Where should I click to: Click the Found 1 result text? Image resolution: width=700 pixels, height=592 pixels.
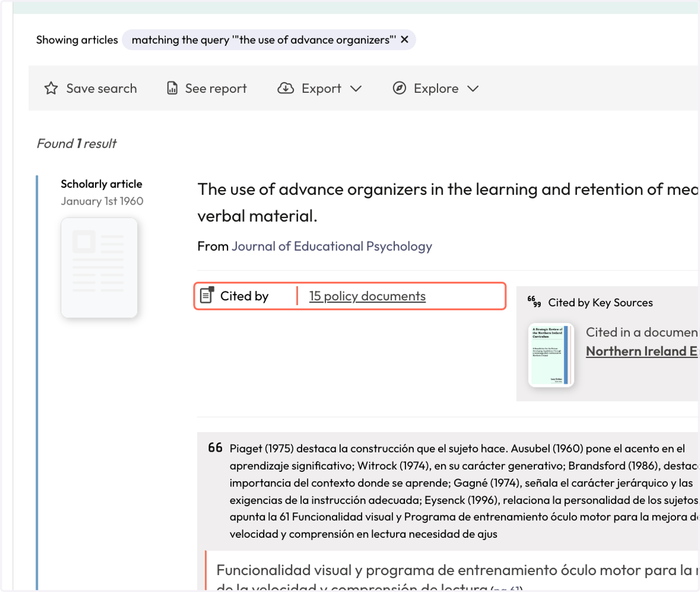point(76,143)
